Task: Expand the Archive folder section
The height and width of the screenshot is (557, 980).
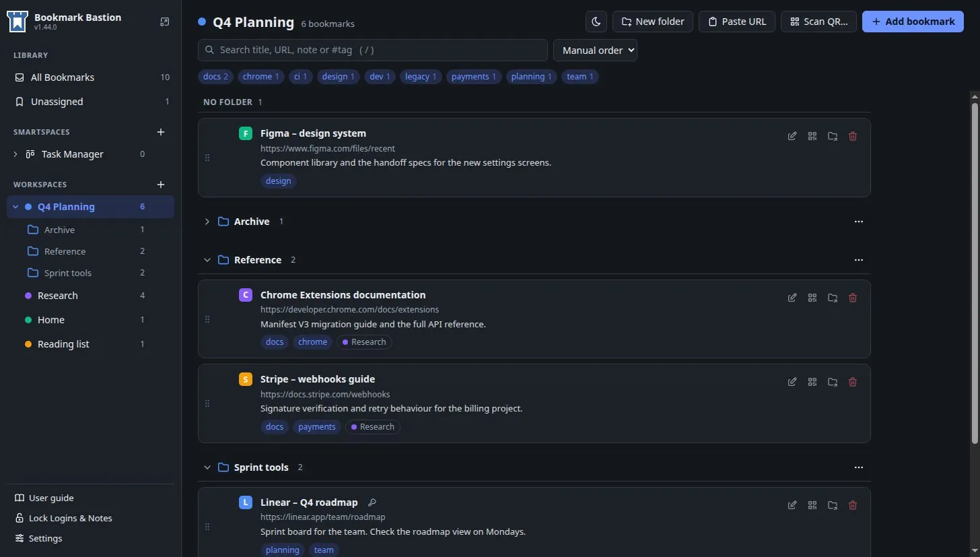Action: [x=207, y=222]
